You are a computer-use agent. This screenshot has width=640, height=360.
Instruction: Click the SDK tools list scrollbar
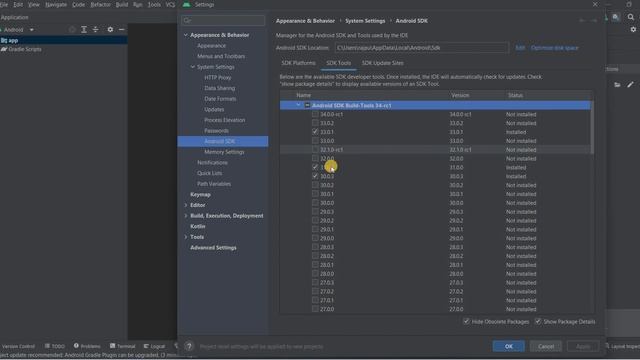(592, 127)
